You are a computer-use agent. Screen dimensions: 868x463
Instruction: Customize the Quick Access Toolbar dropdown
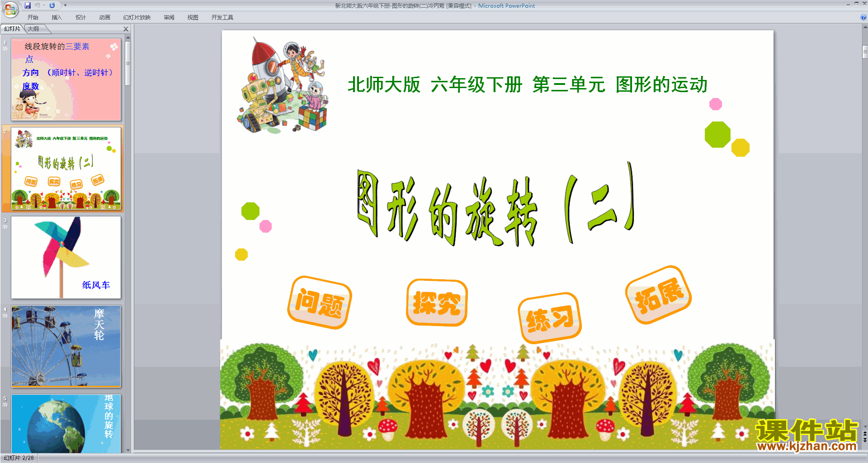coord(65,5)
